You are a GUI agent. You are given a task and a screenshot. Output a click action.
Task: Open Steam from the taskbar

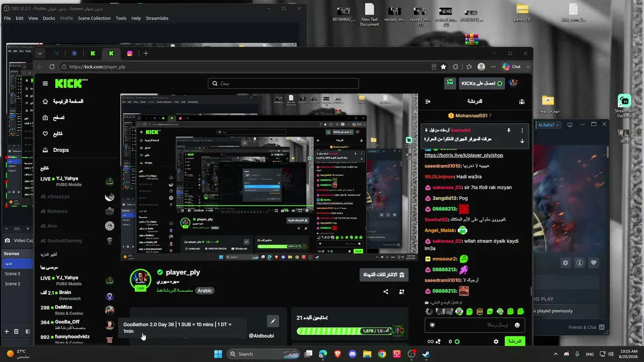(x=426, y=354)
